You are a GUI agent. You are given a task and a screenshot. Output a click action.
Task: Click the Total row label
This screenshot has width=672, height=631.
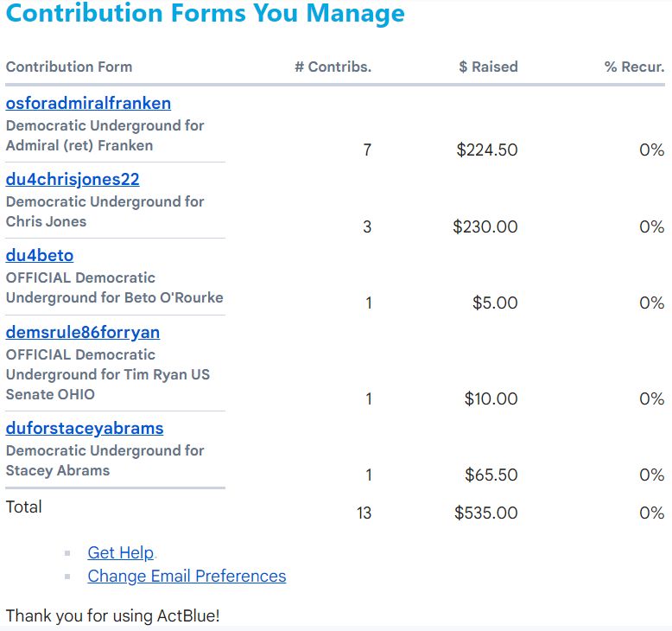24,507
